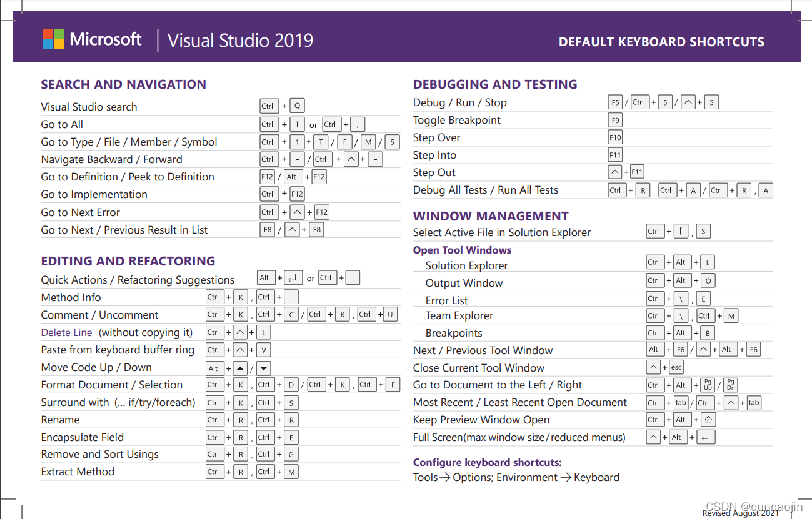The width and height of the screenshot is (812, 519).
Task: Select the F9 key badge beside Toggle Breakpoint
Action: pos(614,119)
